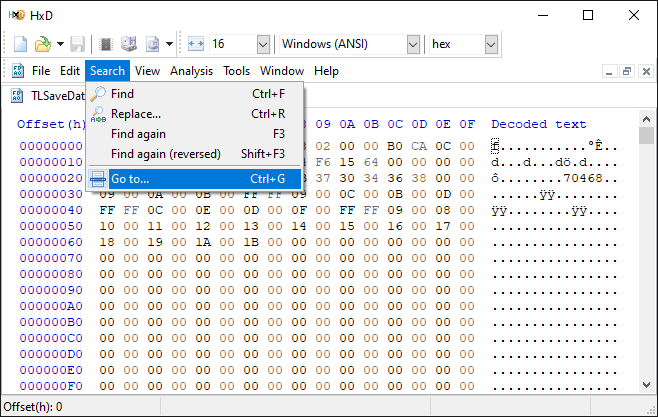The height and width of the screenshot is (417, 658).
Task: Click the scrollbar up arrow
Action: tap(646, 119)
